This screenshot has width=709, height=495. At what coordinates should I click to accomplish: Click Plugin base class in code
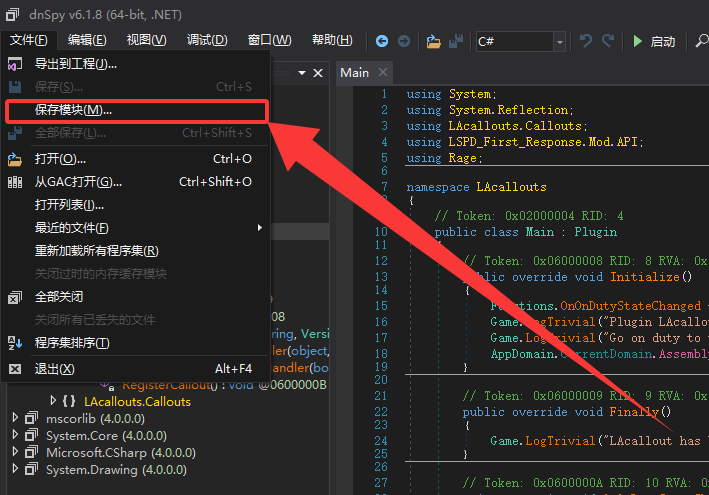(595, 232)
